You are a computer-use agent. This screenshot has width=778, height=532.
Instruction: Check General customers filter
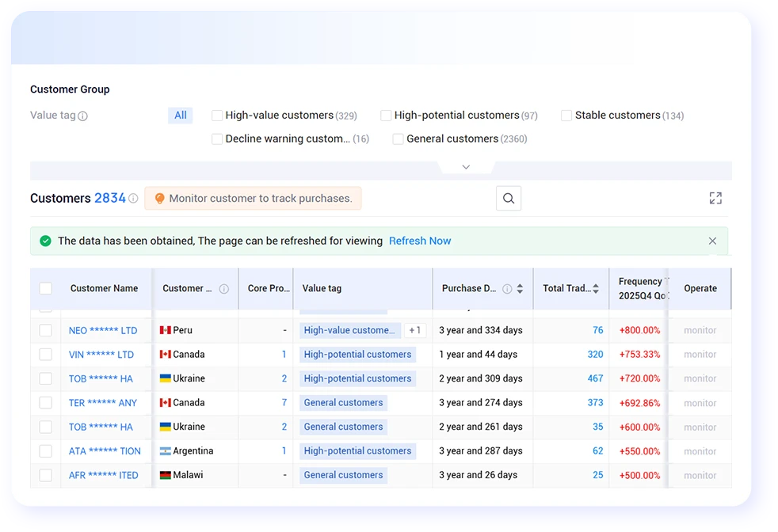[x=398, y=139]
